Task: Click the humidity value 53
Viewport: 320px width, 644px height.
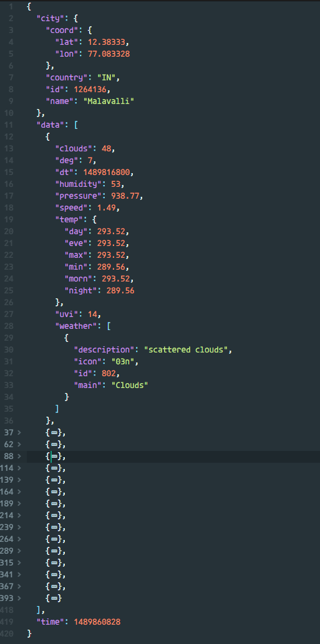Action: point(115,184)
